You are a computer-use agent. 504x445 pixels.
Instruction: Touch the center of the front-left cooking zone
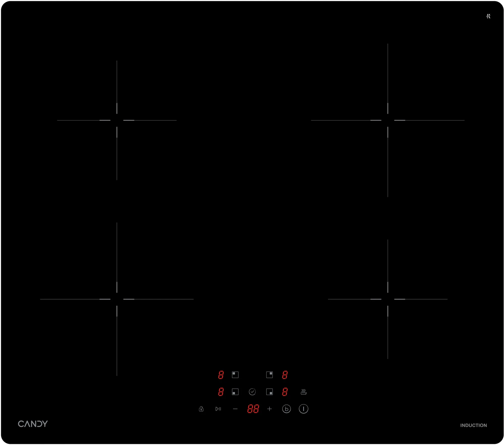tap(117, 299)
